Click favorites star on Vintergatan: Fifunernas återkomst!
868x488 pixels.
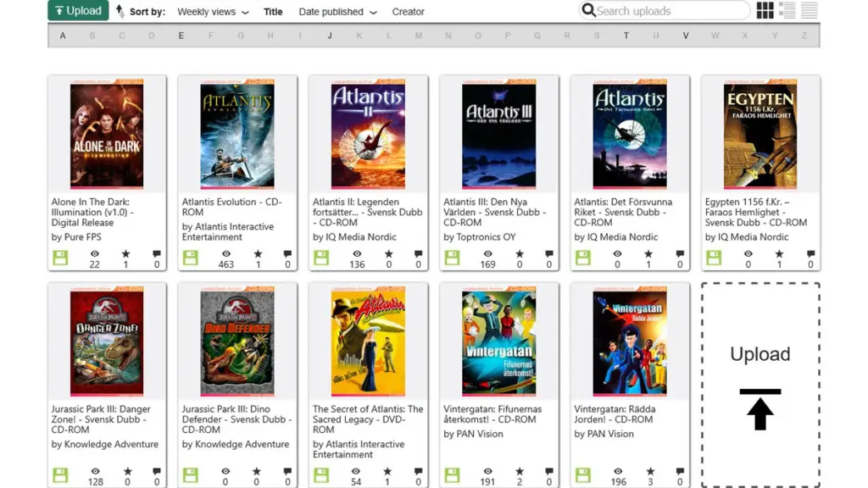(520, 471)
